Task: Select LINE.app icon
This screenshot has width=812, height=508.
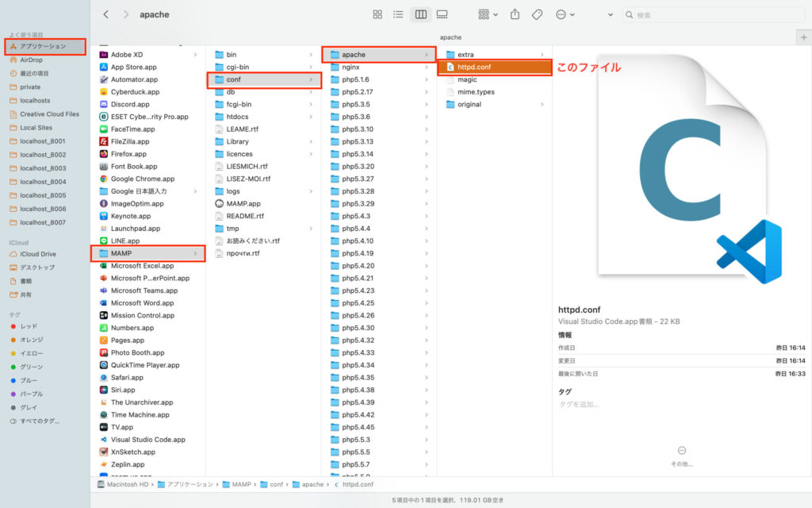Action: [x=104, y=241]
